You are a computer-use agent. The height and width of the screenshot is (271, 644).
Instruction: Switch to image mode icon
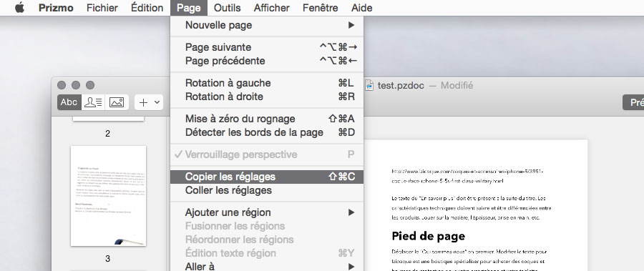(x=117, y=102)
